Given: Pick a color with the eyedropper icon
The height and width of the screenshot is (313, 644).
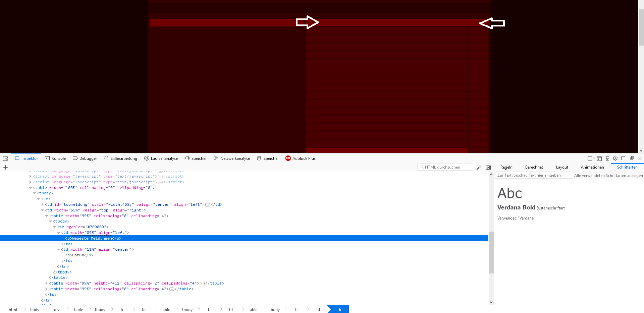Looking at the screenshot, I should click(479, 167).
